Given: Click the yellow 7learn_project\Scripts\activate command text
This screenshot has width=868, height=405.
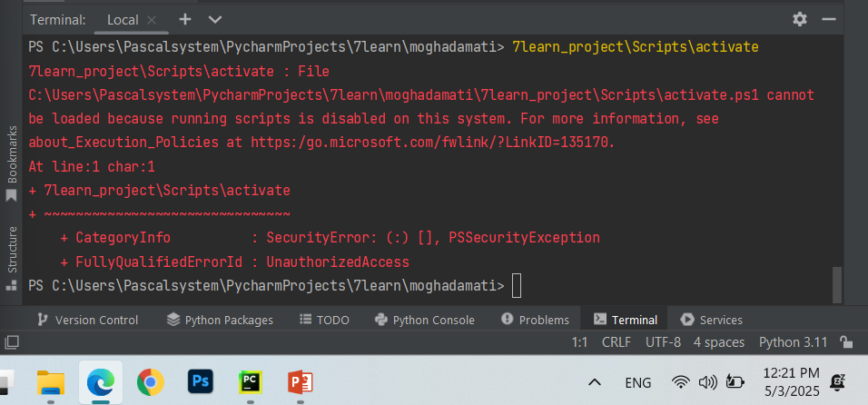Looking at the screenshot, I should click(636, 47).
